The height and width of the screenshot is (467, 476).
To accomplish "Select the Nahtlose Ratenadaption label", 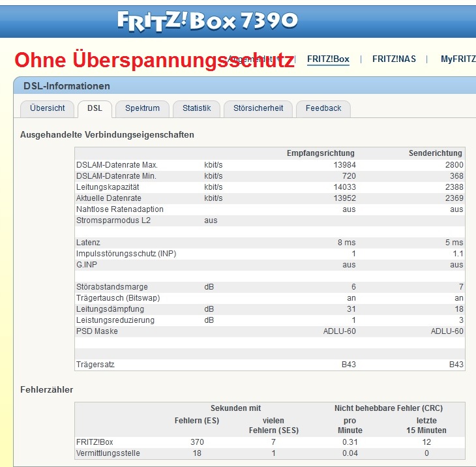I will point(120,209).
